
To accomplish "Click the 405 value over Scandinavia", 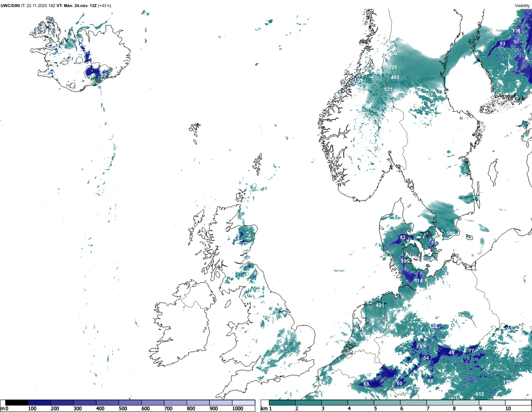I will tap(395, 77).
